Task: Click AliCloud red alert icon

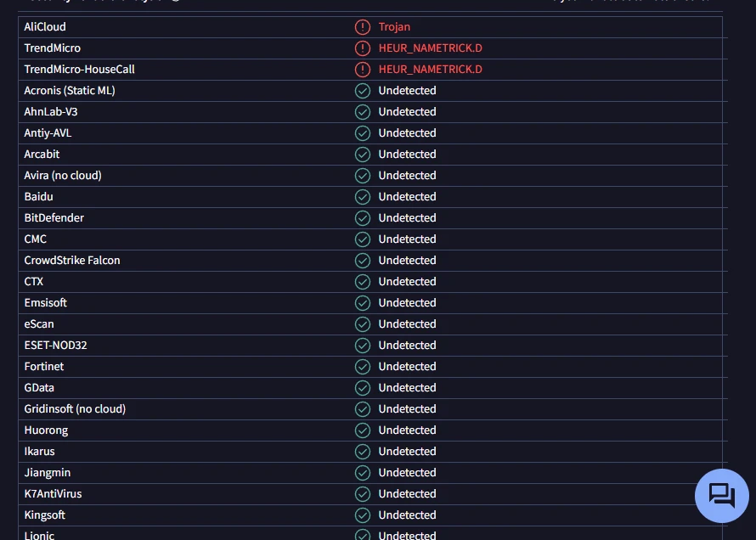Action: (363, 27)
